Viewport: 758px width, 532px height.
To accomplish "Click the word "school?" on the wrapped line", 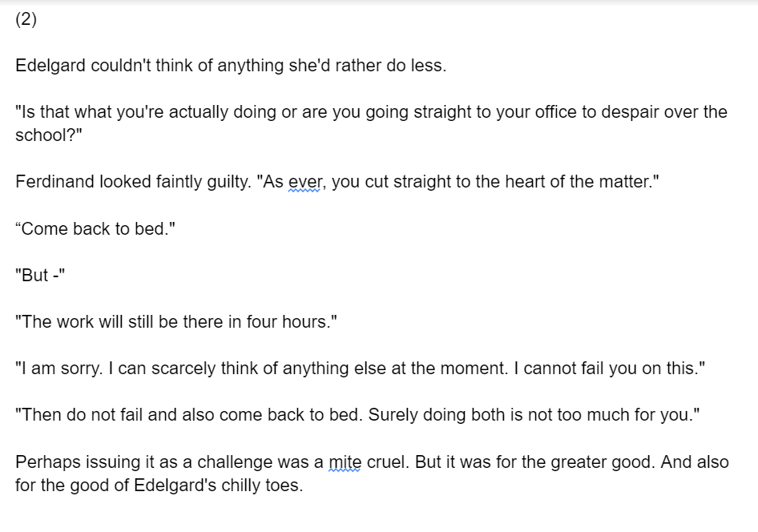I will pyautogui.click(x=49, y=135).
